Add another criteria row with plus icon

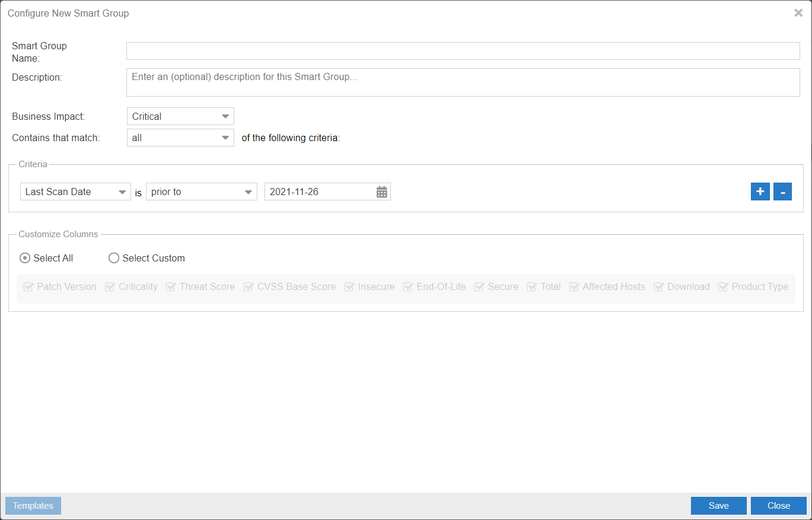point(760,192)
